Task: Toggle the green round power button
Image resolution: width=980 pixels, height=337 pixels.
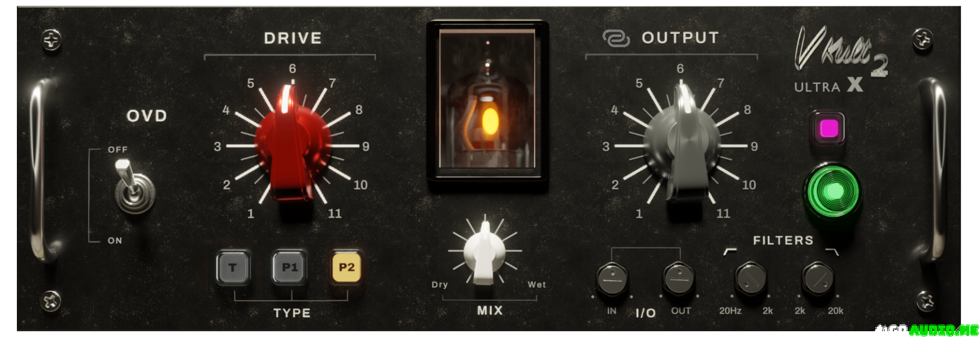Action: click(x=832, y=191)
